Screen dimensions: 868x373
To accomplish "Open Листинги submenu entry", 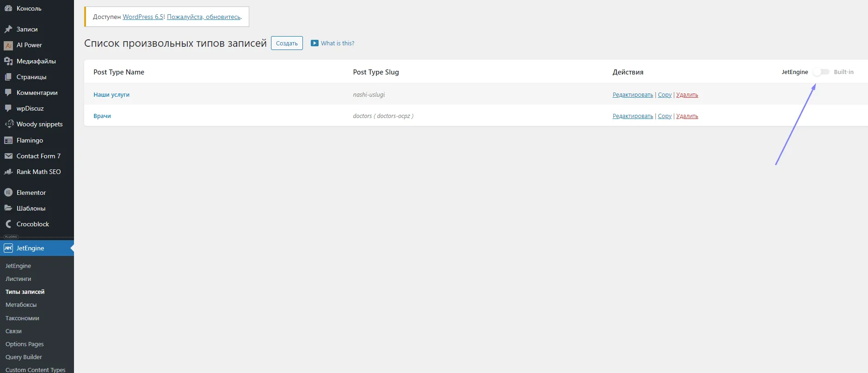I will pyautogui.click(x=18, y=279).
